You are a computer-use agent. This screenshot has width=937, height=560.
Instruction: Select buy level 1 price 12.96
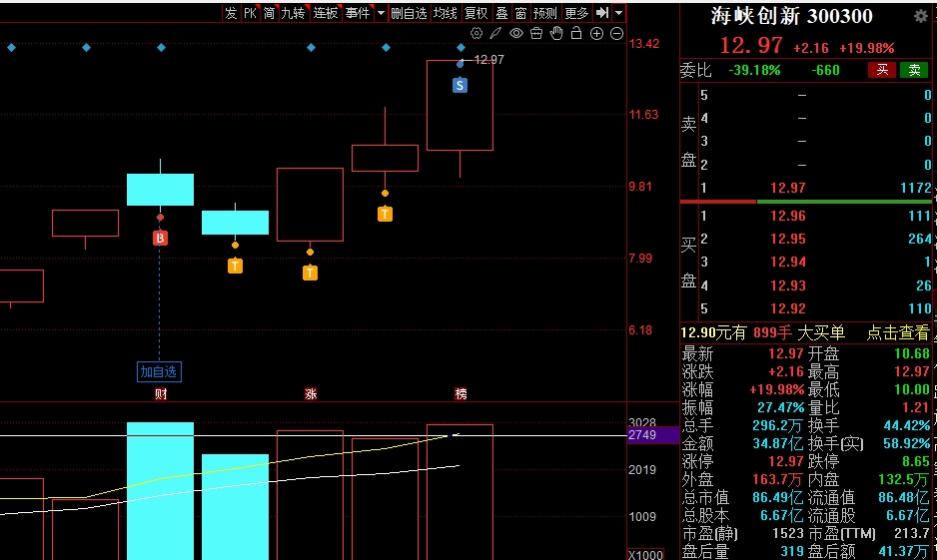787,216
